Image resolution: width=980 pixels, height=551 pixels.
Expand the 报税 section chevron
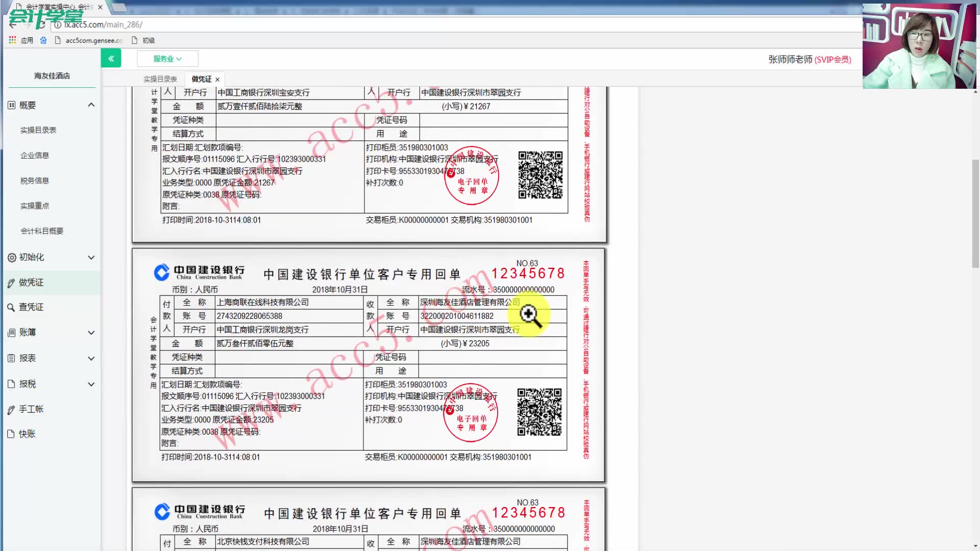click(x=91, y=384)
